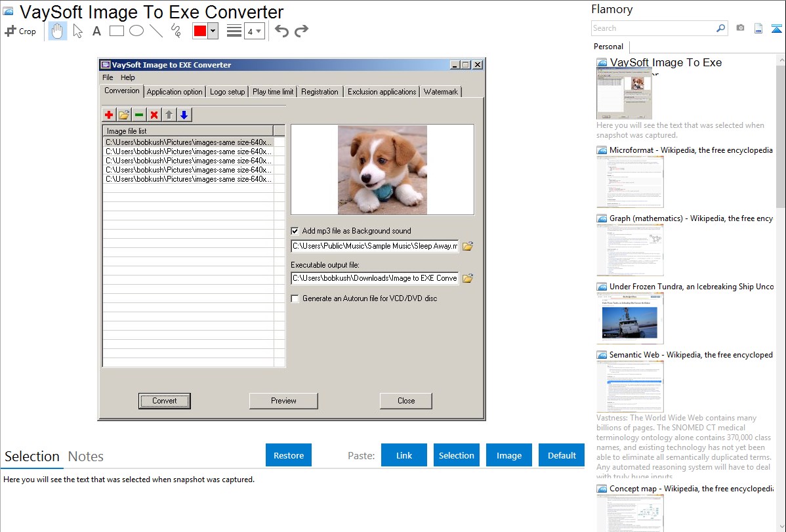Screen dimensions: 786x532
Task: Open the Under Frozen Tundra snapshot thumbnail
Action: (x=630, y=318)
